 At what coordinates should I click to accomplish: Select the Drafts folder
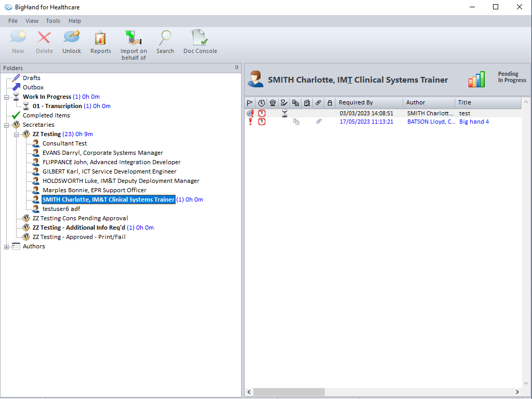32,78
